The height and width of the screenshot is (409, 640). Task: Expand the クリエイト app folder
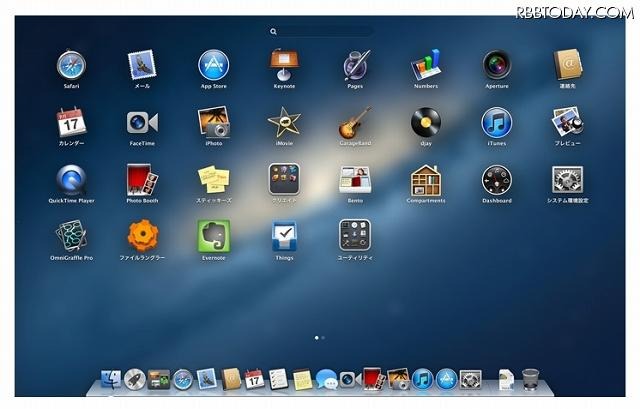tap(284, 180)
